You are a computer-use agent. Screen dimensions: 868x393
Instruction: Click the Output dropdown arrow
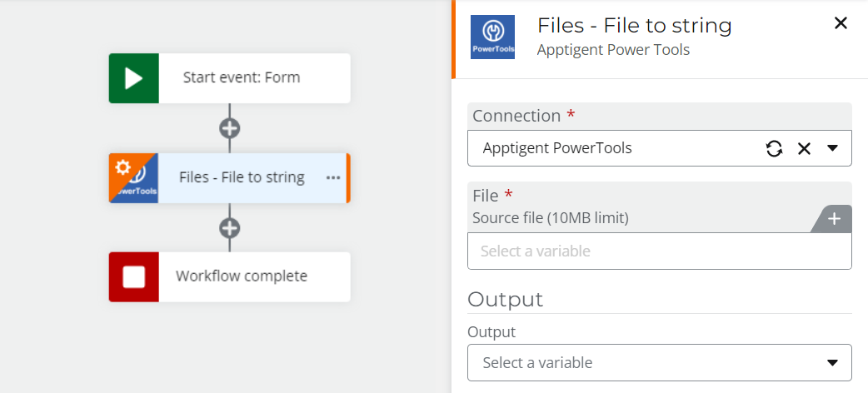[x=832, y=363]
